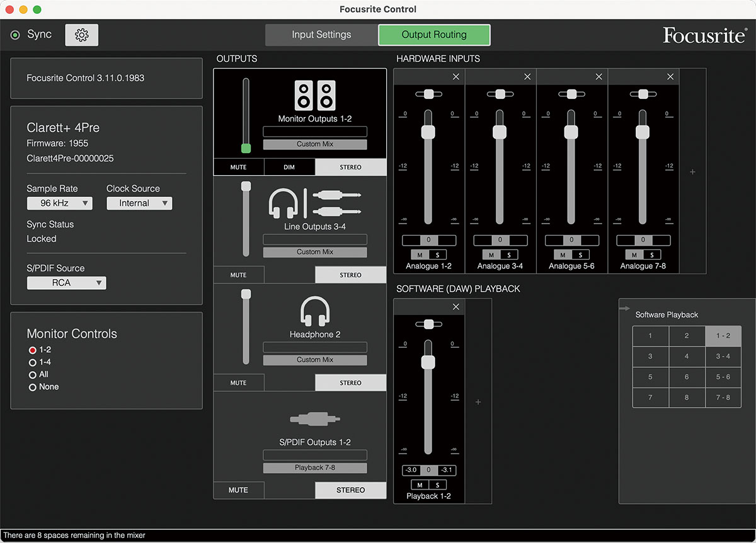Open settings with the gear icon

(82, 35)
